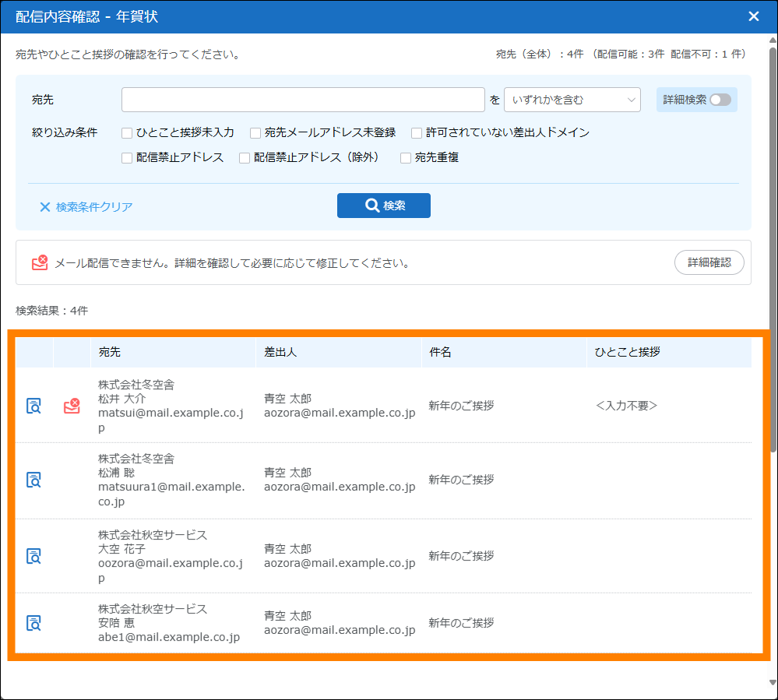Tick the 宛先重複 checkbox
The width and height of the screenshot is (778, 700).
coord(406,157)
